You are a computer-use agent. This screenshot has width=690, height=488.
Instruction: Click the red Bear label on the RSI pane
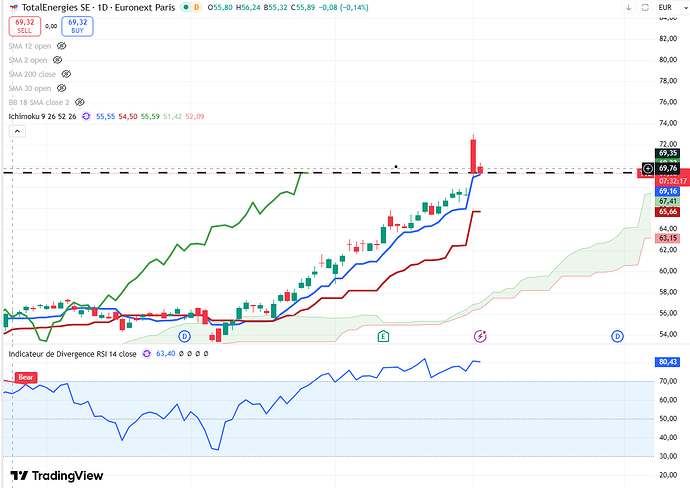[28, 376]
